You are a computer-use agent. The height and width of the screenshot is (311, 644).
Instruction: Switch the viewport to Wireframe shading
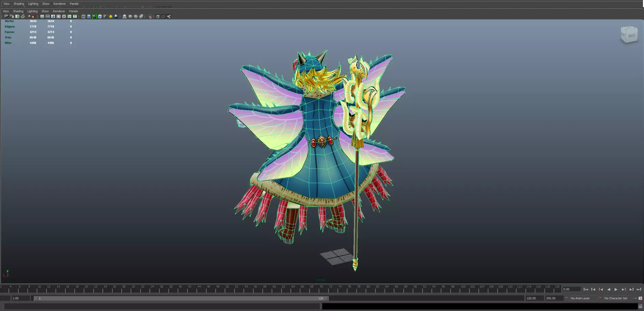pos(83,16)
